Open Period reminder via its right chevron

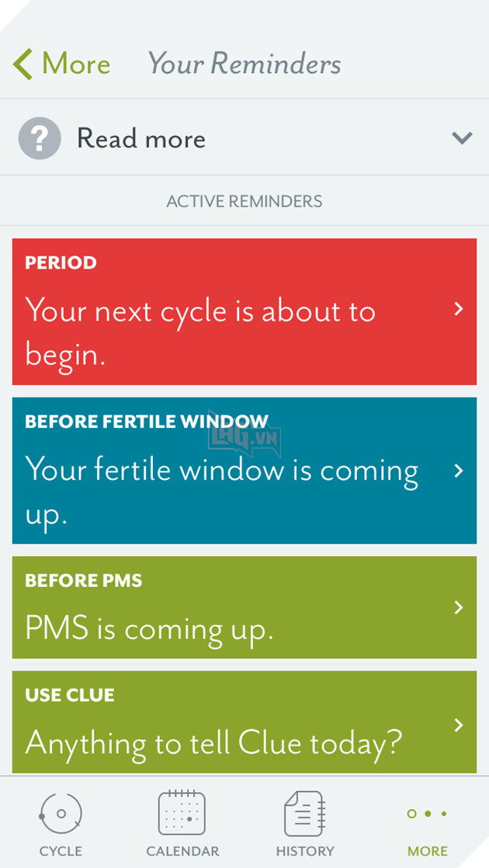click(459, 309)
